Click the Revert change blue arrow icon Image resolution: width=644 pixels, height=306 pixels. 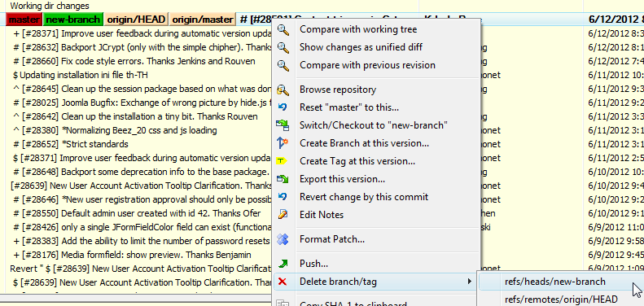pos(283,197)
